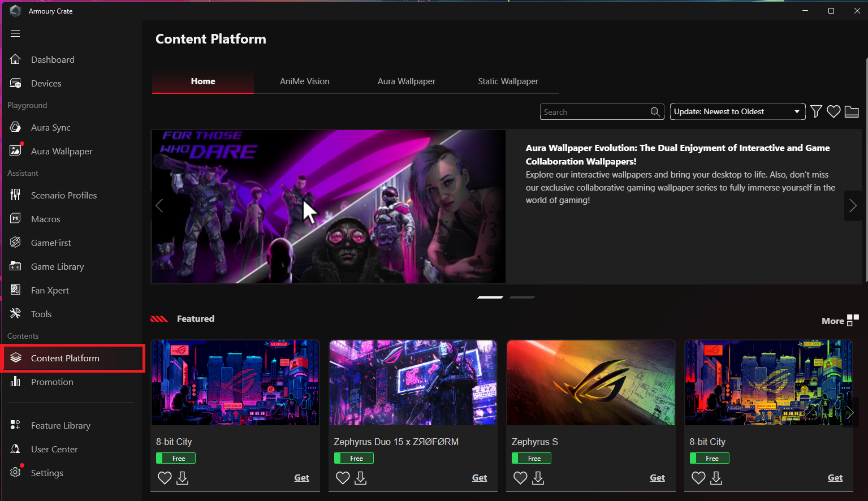This screenshot has height=501, width=868.
Task: Open Feature Library icon
Action: [15, 425]
